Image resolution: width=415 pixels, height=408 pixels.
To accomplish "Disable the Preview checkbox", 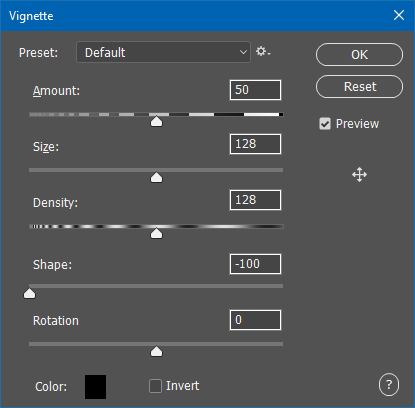I will point(325,124).
